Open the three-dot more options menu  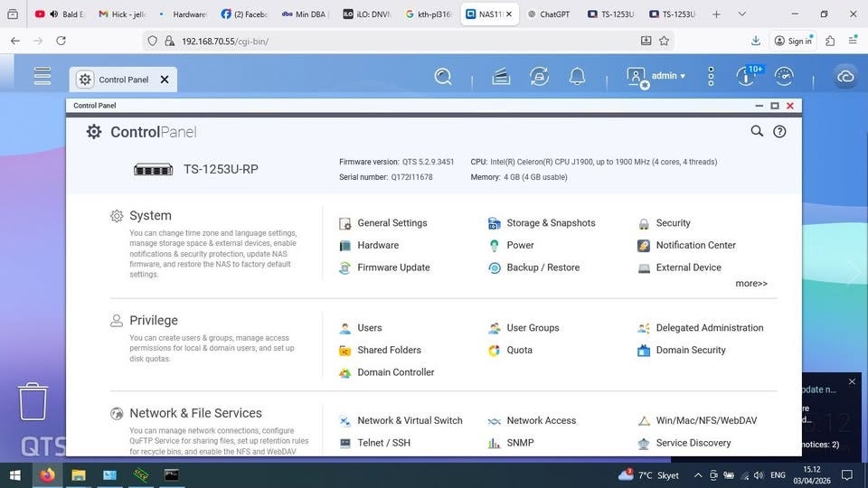click(711, 77)
